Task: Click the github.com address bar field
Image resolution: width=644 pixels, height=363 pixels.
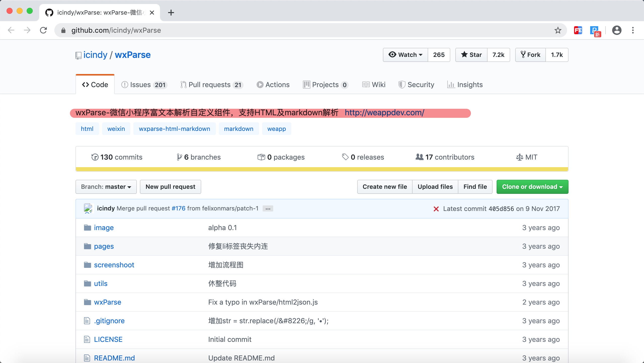Action: tap(302, 30)
